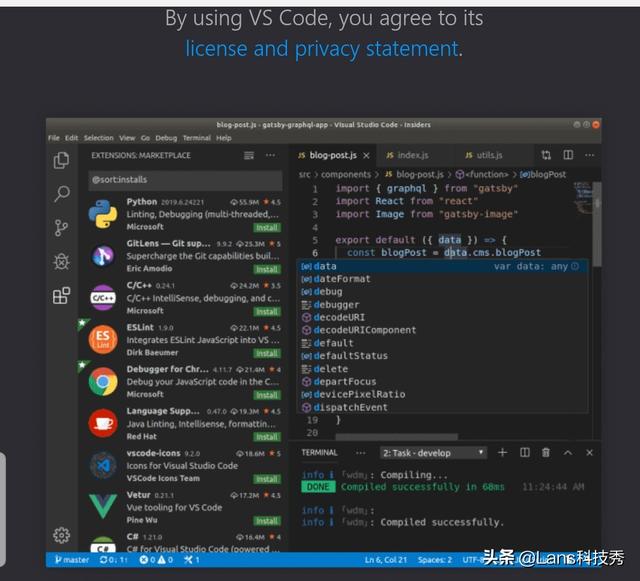
Task: Install the C/C++ extension
Action: [267, 312]
